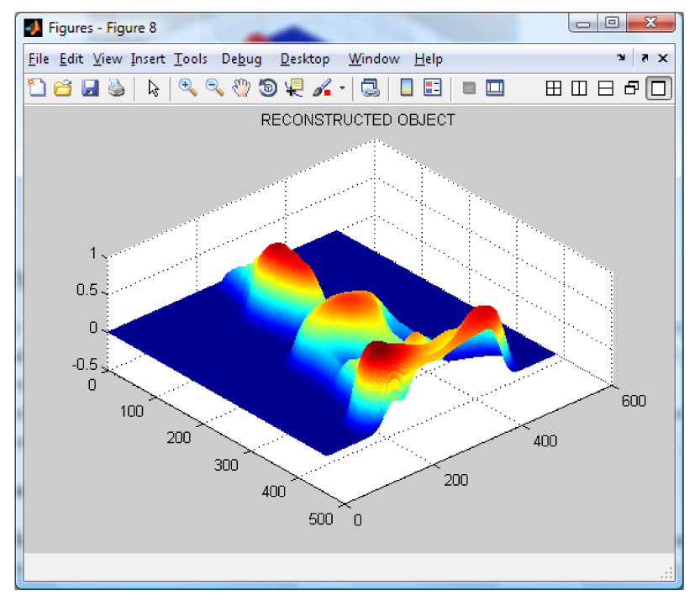This screenshot has height=606, width=700.
Task: Print the figure using printer icon
Action: pos(116,87)
